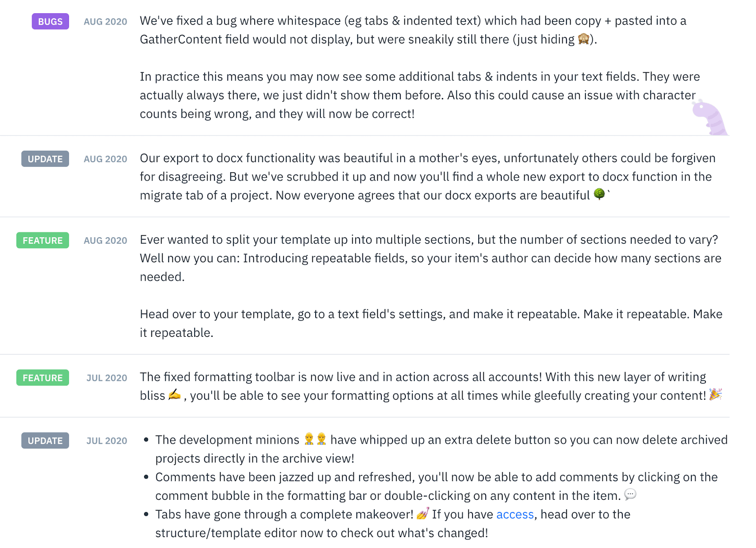Click the purple BUGS tag badge

coord(50,22)
